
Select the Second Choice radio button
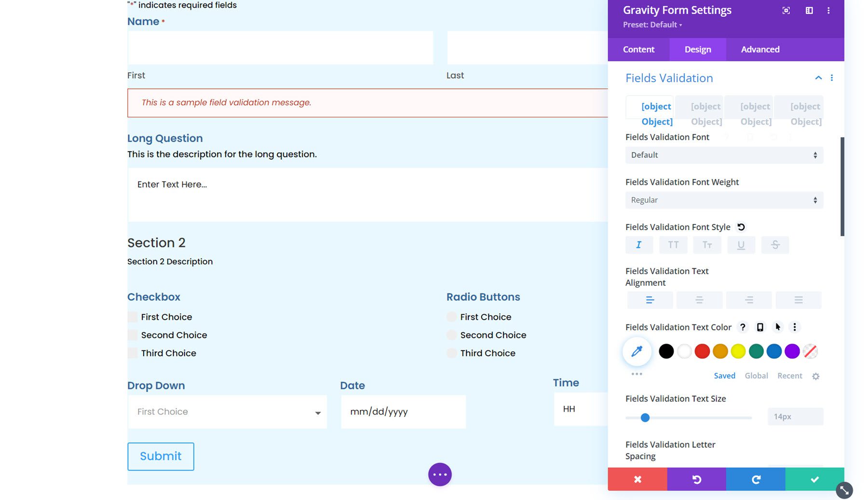point(451,334)
